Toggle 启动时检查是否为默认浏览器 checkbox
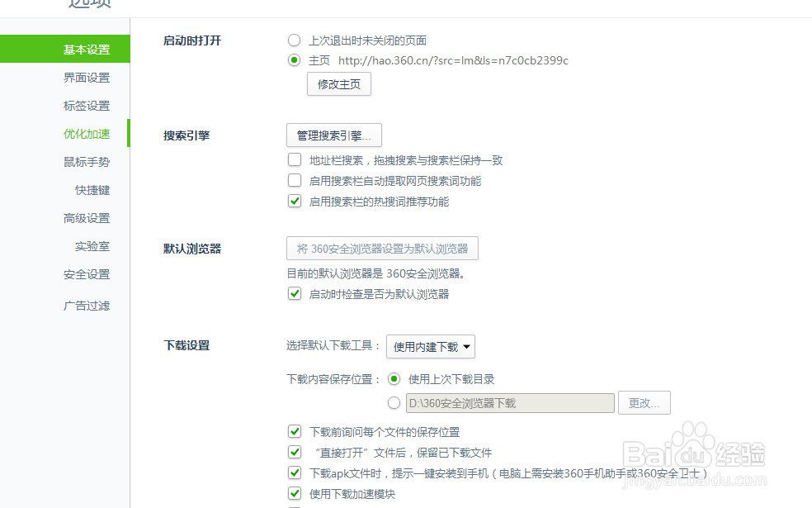Image resolution: width=812 pixels, height=508 pixels. click(295, 294)
